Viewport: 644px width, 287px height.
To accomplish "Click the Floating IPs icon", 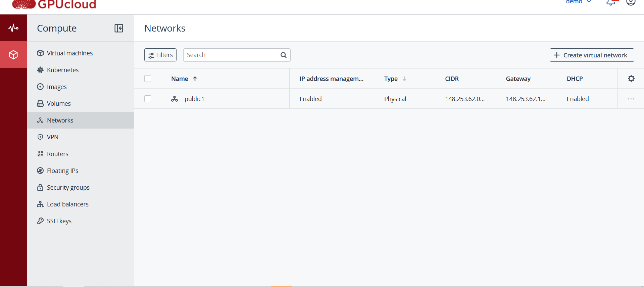I will tap(40, 171).
